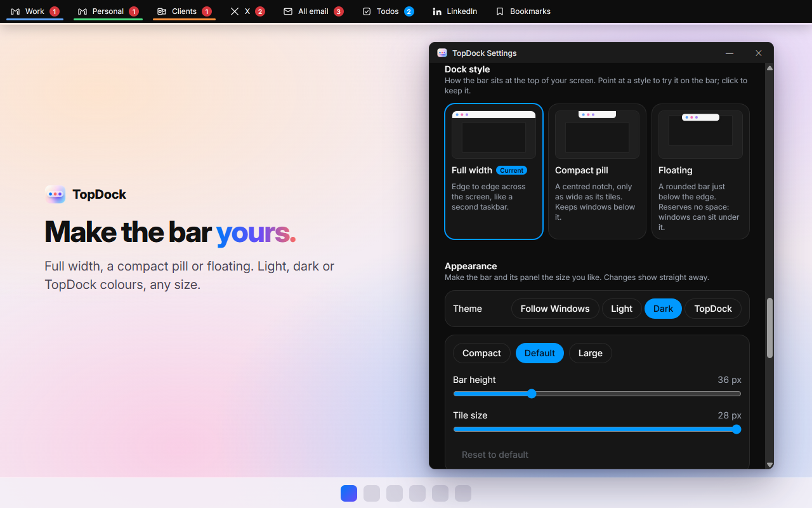Switch to the Large size preset
The width and height of the screenshot is (812, 508).
[591, 353]
